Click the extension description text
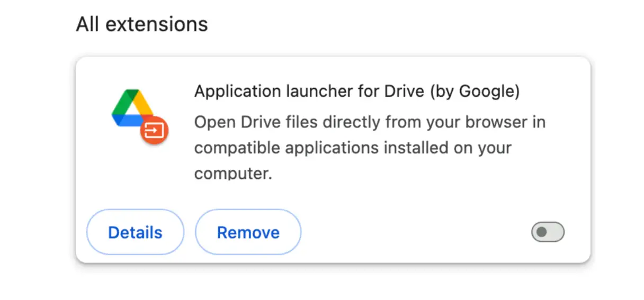This screenshot has width=644, height=300. pos(369,148)
